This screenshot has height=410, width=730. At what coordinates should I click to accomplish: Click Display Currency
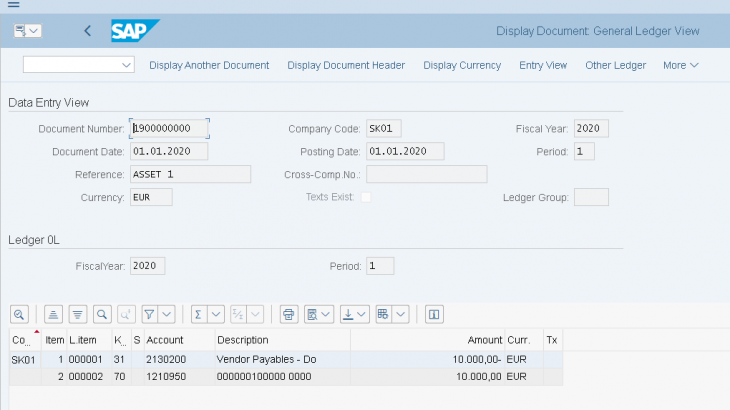click(x=462, y=65)
